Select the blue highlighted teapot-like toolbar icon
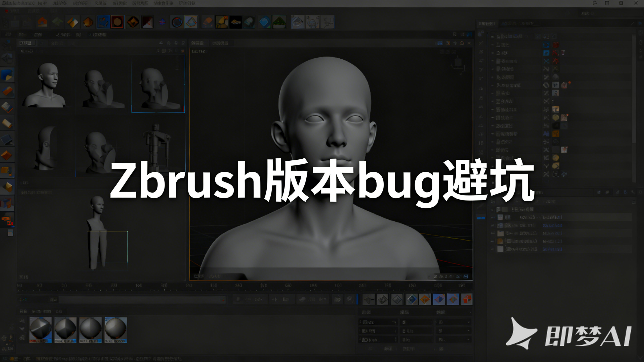This screenshot has height=362, width=644. [x=103, y=22]
